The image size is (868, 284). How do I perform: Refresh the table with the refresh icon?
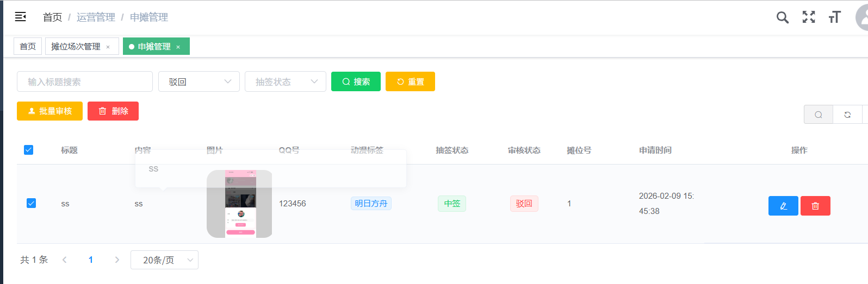click(847, 115)
